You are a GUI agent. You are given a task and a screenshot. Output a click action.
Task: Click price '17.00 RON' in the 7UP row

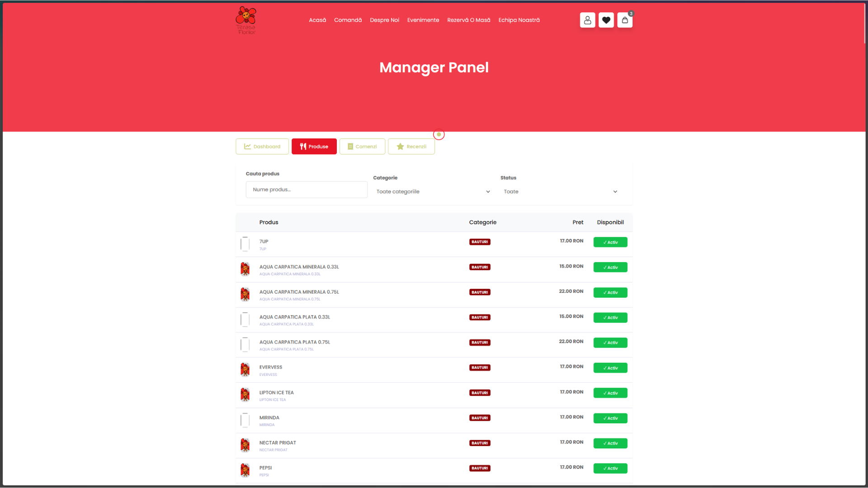click(x=571, y=241)
